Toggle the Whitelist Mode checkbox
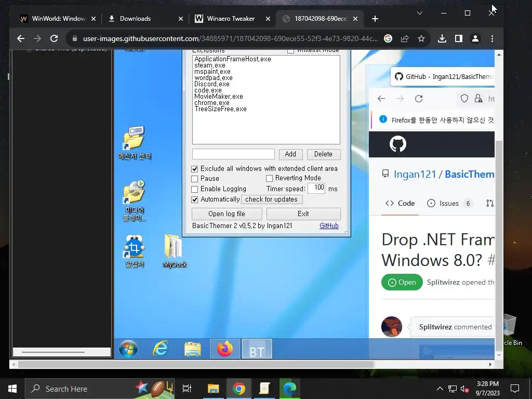 click(x=291, y=51)
